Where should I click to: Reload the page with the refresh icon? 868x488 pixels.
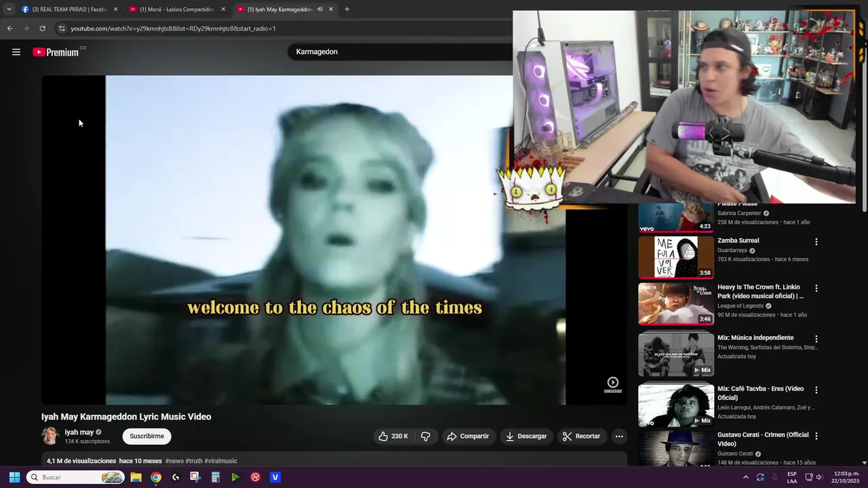tap(42, 28)
